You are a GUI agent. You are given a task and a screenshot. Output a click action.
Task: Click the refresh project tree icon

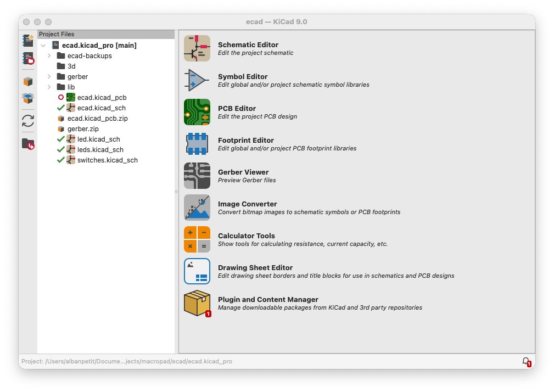pos(28,121)
